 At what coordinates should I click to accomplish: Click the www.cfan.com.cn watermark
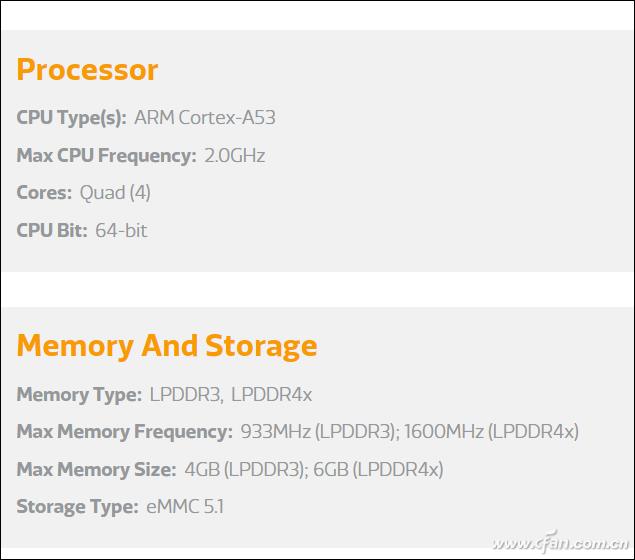[560, 543]
